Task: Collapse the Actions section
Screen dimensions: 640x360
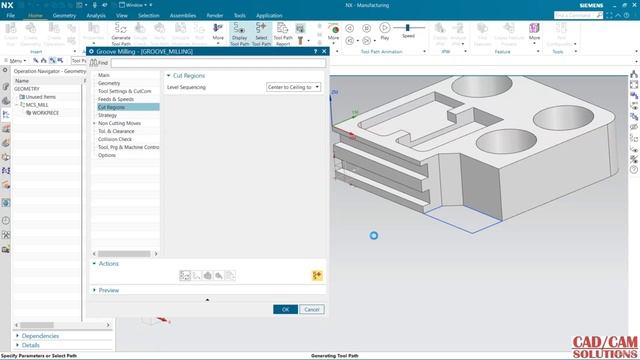Action: tap(94, 264)
